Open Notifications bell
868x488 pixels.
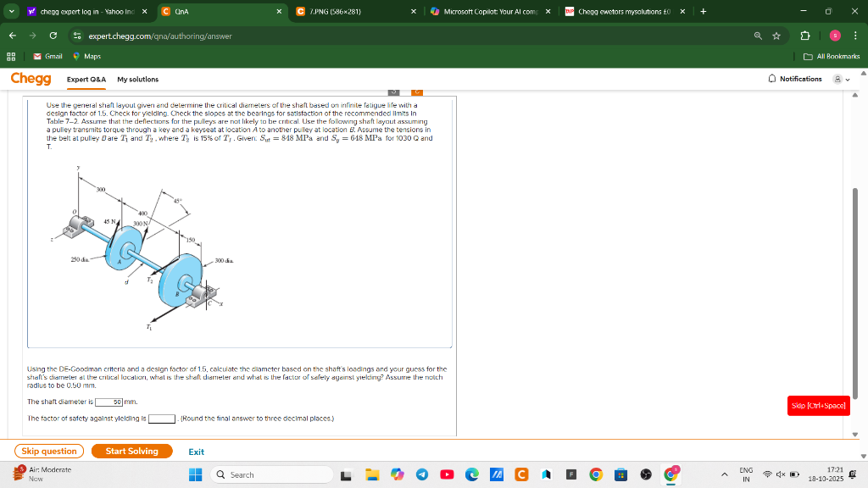795,79
